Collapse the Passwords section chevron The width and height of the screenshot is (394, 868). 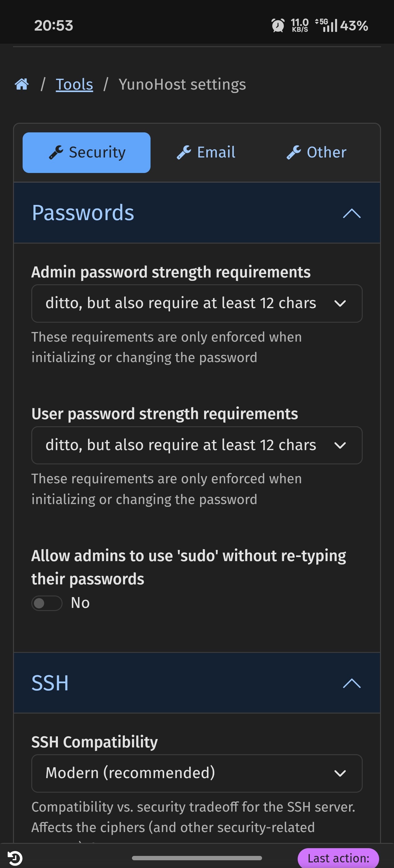coord(352,213)
